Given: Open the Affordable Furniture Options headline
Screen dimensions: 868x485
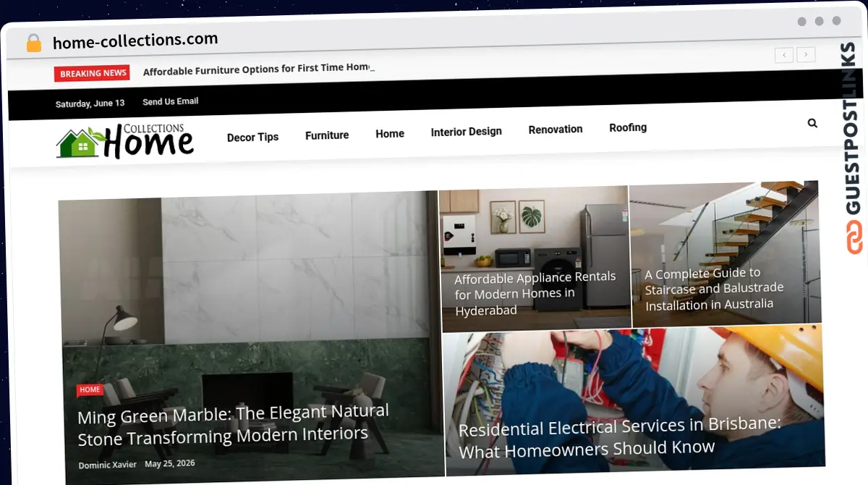Looking at the screenshot, I should coord(259,69).
